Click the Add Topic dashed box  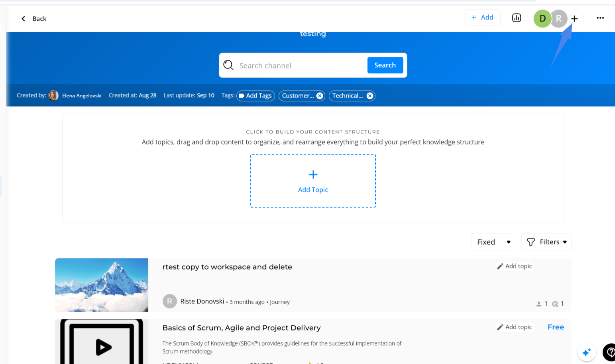tap(313, 181)
